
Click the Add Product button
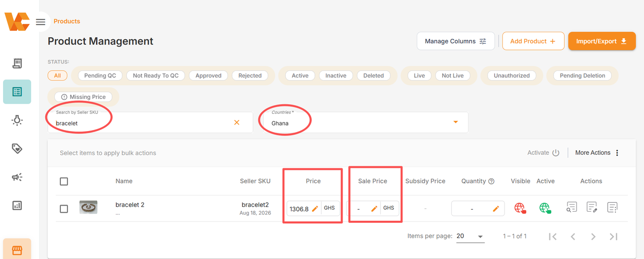point(533,41)
